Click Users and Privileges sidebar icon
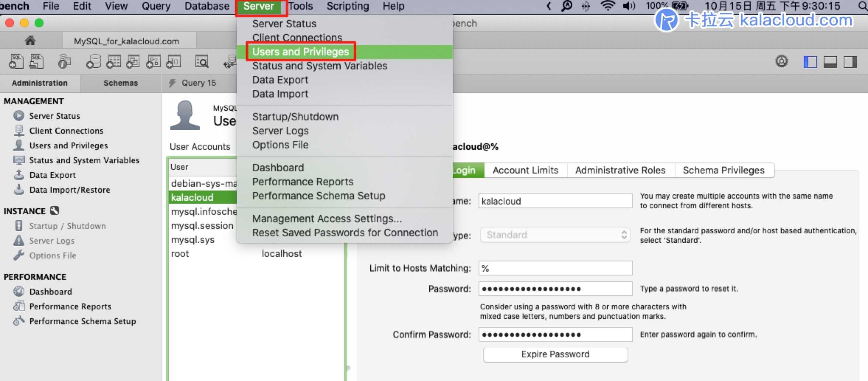The image size is (868, 381). (19, 145)
